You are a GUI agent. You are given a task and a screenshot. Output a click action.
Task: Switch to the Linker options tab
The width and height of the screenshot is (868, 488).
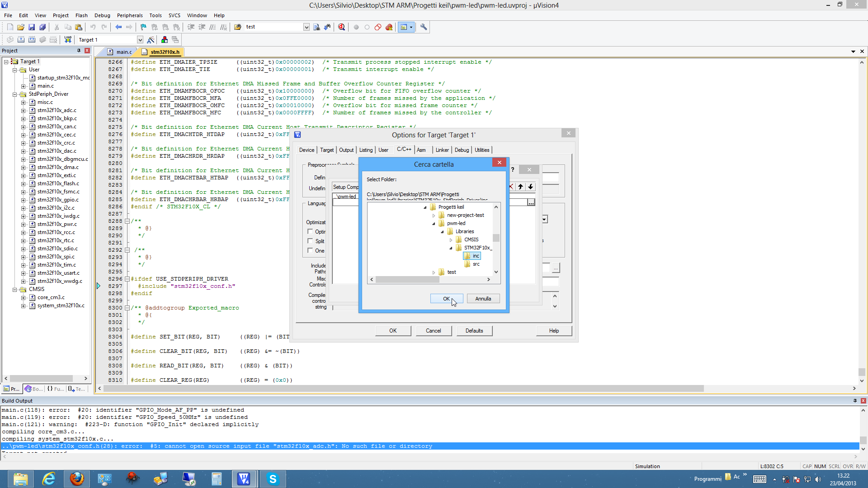[442, 150]
